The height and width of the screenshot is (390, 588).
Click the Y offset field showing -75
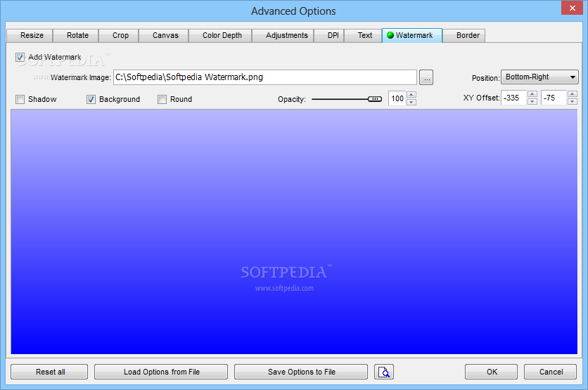(x=554, y=98)
